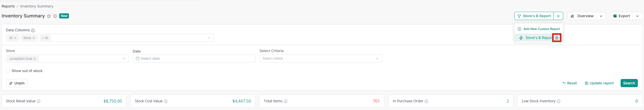
Task: Click Total Items info icon
Action: coord(286,101)
